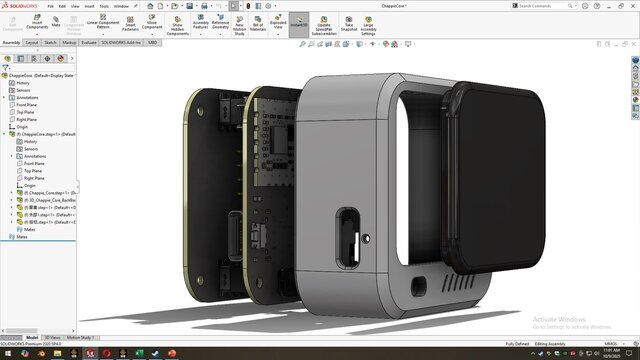The width and height of the screenshot is (640, 360).
Task: Collapse the ChappieCore.step<1> component
Action: click(4, 134)
